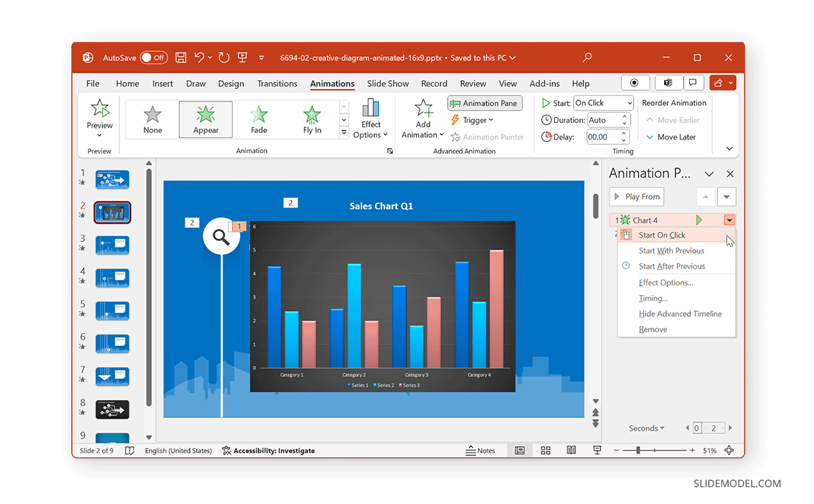Click the Play From button
814x504 pixels.
(x=636, y=196)
